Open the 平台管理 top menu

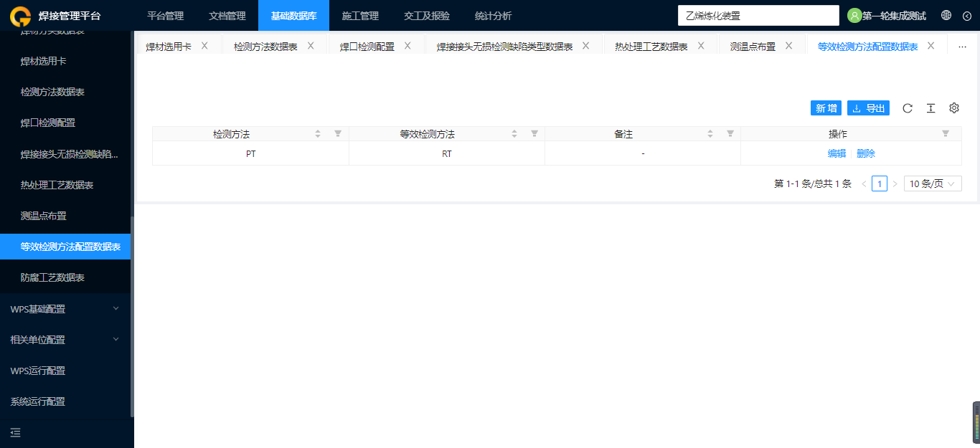[x=166, y=16]
